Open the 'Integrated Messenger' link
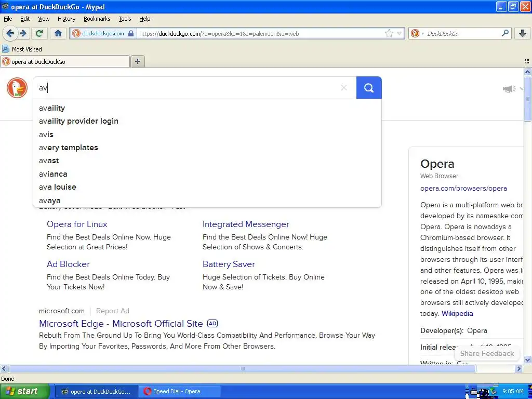Screen dimensions: 532x399 pyautogui.click(x=246, y=224)
